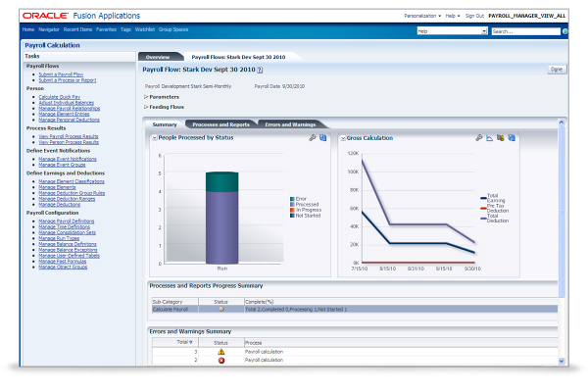Open Manage Personal Deductions link
The height and width of the screenshot is (392, 588).
coord(69,120)
